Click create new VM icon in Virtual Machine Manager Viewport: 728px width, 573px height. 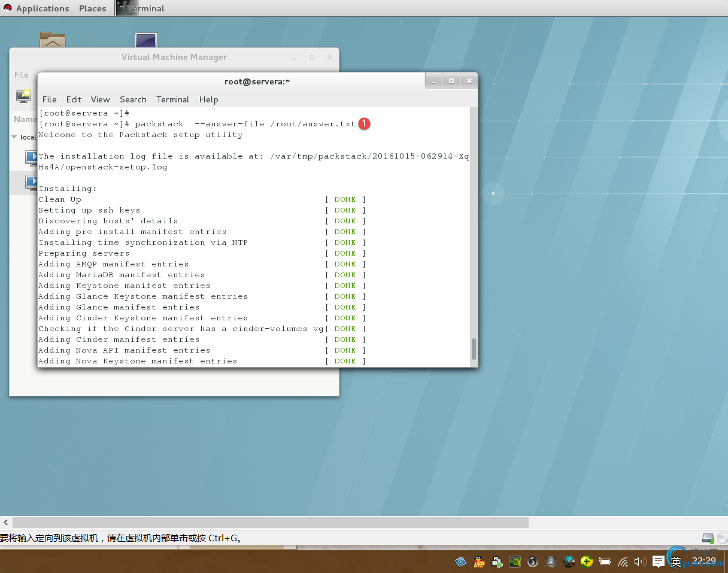pyautogui.click(x=24, y=96)
